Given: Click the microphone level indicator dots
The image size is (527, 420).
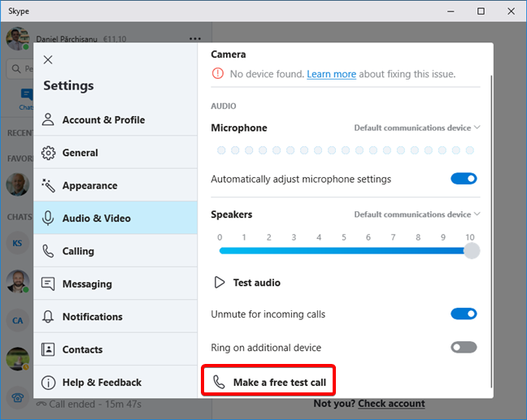Looking at the screenshot, I should coord(346,150).
